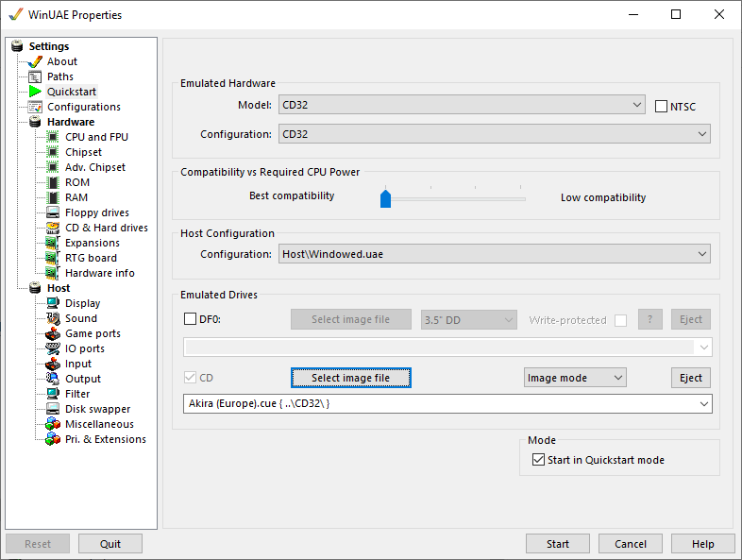The image size is (742, 560).
Task: Click the Disk swapper icon
Action: (53, 409)
